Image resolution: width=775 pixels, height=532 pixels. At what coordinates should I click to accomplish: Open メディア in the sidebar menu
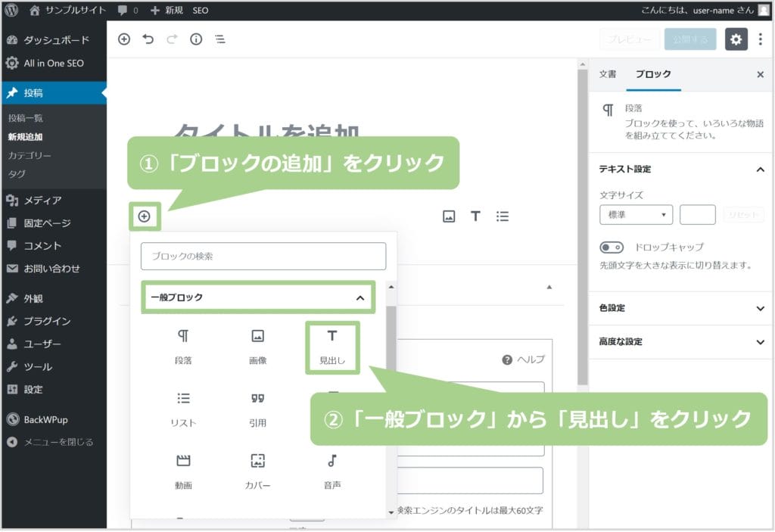(x=42, y=201)
